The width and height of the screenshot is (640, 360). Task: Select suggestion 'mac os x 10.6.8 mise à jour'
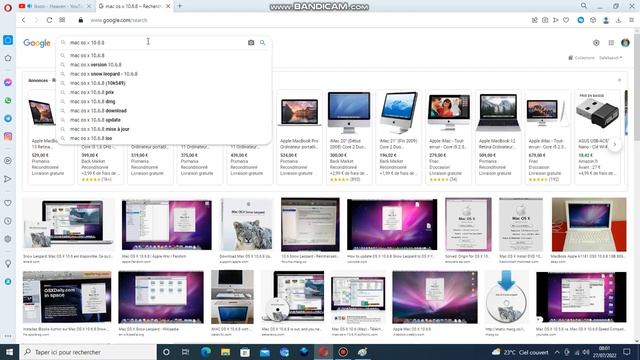click(165, 129)
